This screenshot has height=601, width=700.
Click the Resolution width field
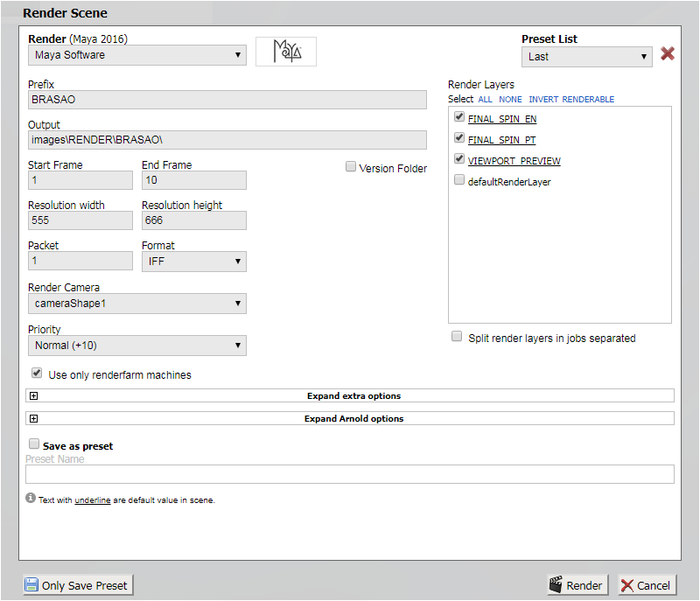point(80,220)
